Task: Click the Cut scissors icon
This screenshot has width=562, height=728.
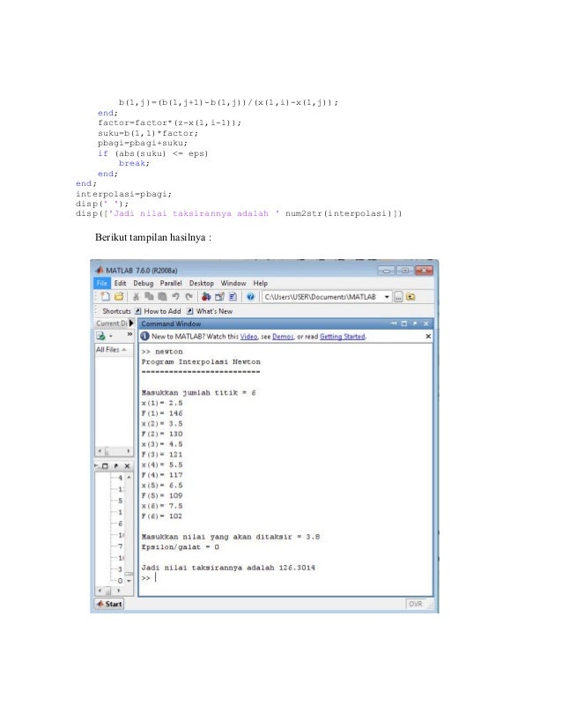Action: click(136, 297)
